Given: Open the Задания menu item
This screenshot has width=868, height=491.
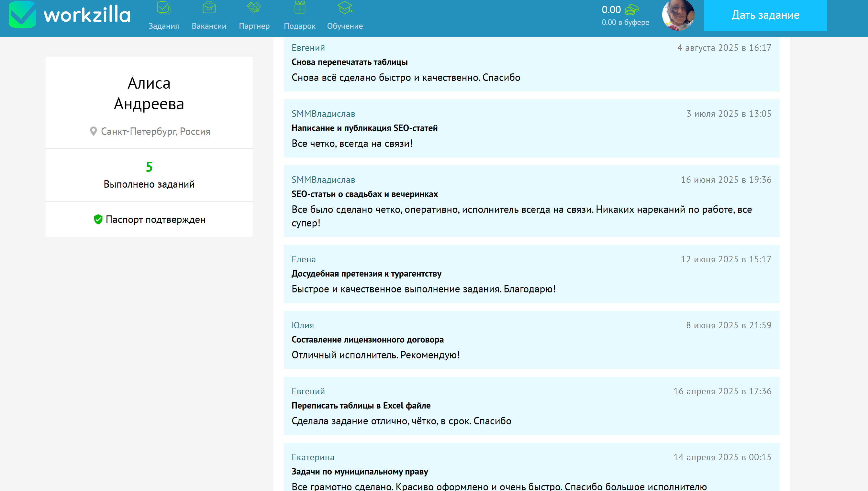Looking at the screenshot, I should click(x=163, y=26).
